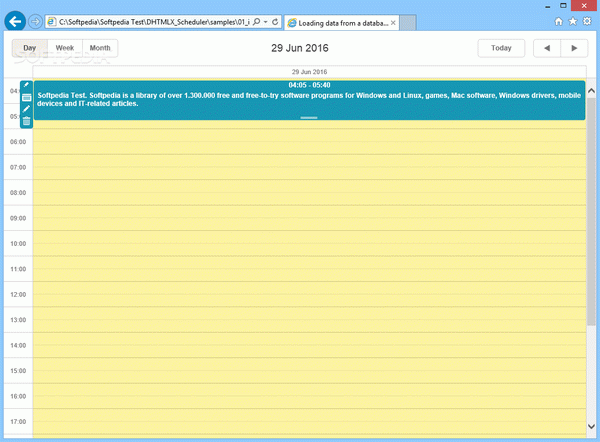Screen dimensions: 600x442
Task: Click the 'Softpedia Test' event description text
Action: pyautogui.click(x=309, y=99)
